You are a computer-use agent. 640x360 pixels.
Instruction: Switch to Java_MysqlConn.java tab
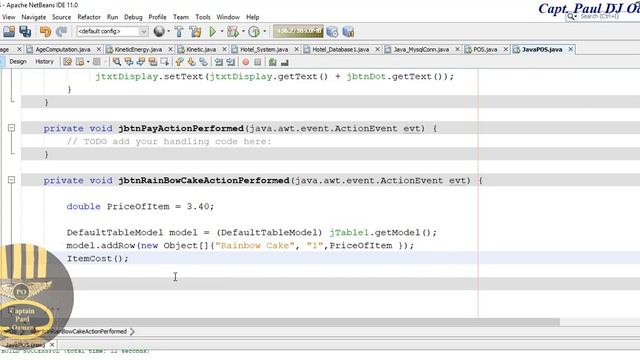pos(421,49)
